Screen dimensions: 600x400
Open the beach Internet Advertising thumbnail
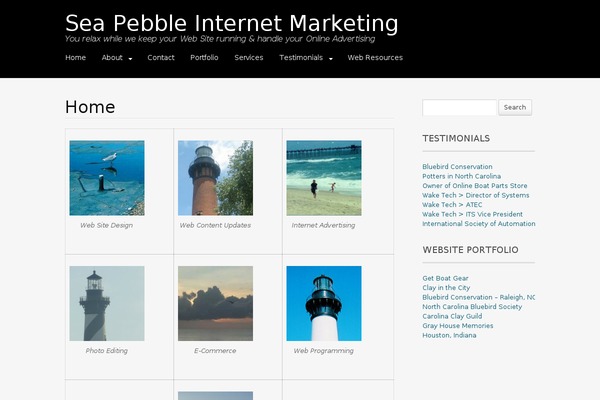[x=324, y=178]
